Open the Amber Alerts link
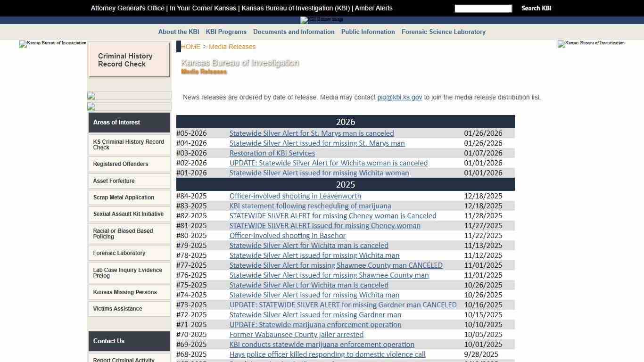 click(x=375, y=8)
